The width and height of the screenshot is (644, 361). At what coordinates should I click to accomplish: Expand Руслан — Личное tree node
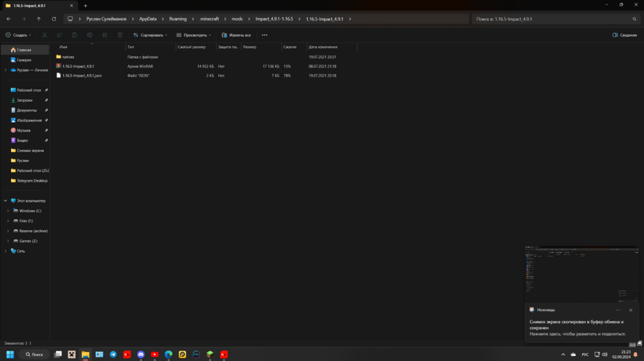(5, 70)
